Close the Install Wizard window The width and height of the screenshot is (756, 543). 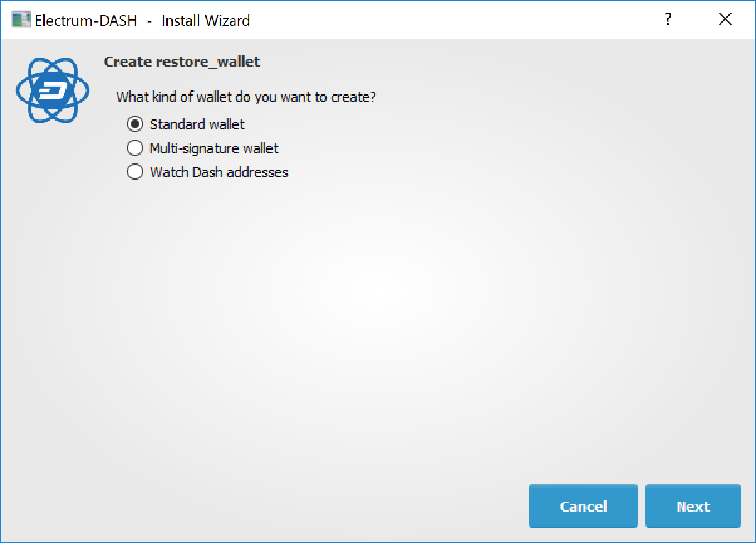click(725, 19)
